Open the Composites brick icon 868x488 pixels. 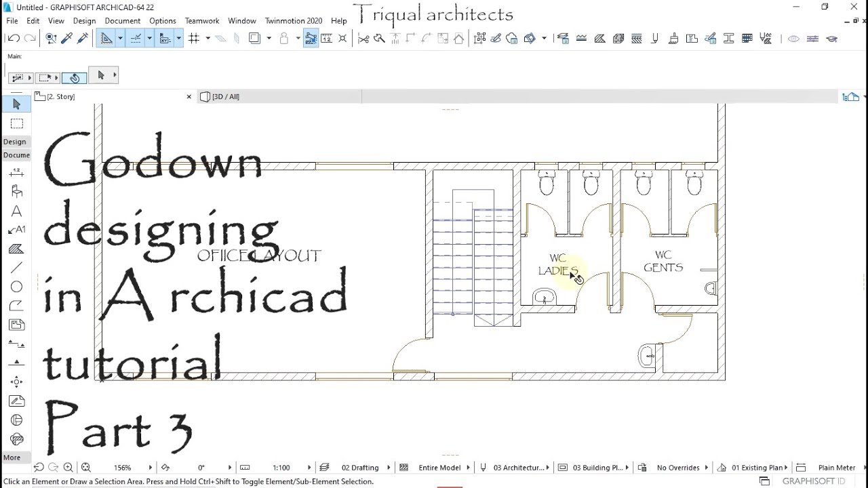click(x=618, y=39)
